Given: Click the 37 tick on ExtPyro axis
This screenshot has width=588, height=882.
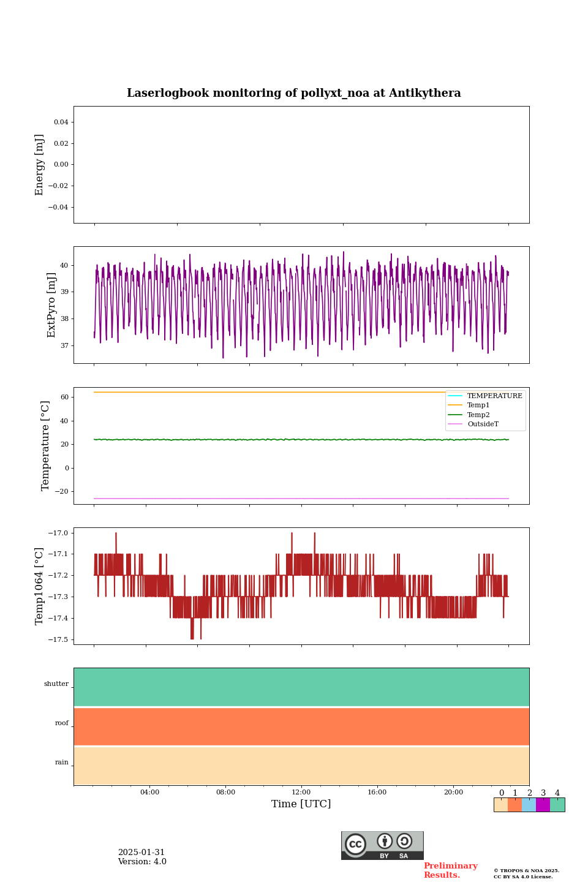Looking at the screenshot, I should coord(64,345).
